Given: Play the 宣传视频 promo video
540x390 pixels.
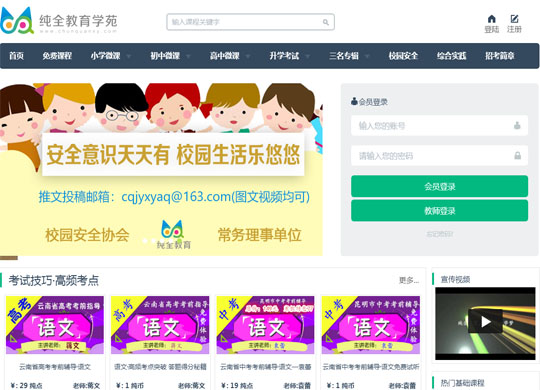Looking at the screenshot, I should 485,322.
